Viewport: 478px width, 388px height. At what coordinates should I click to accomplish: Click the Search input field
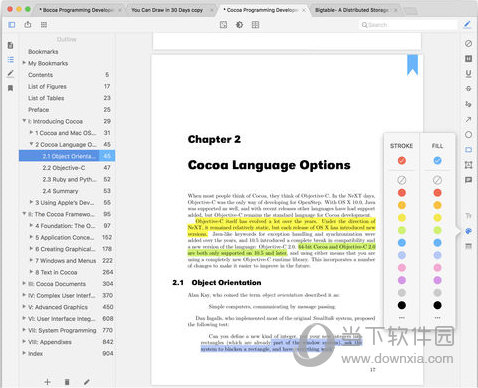point(408,25)
